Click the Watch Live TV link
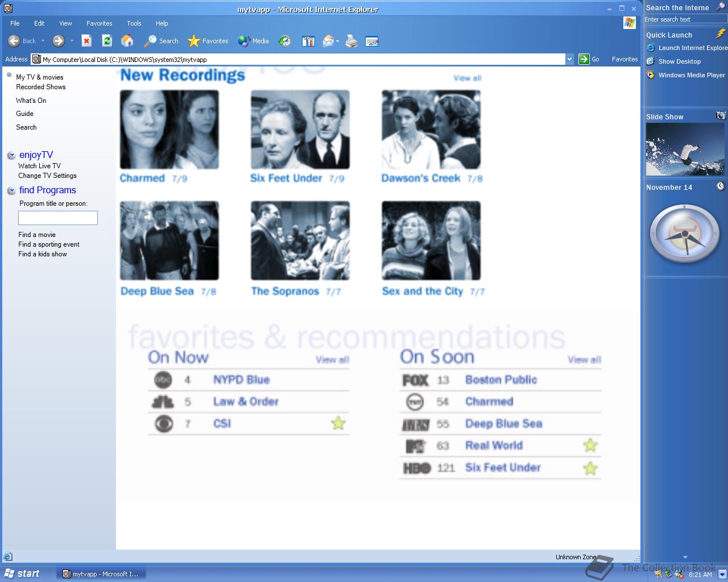The image size is (728, 582). tap(39, 166)
